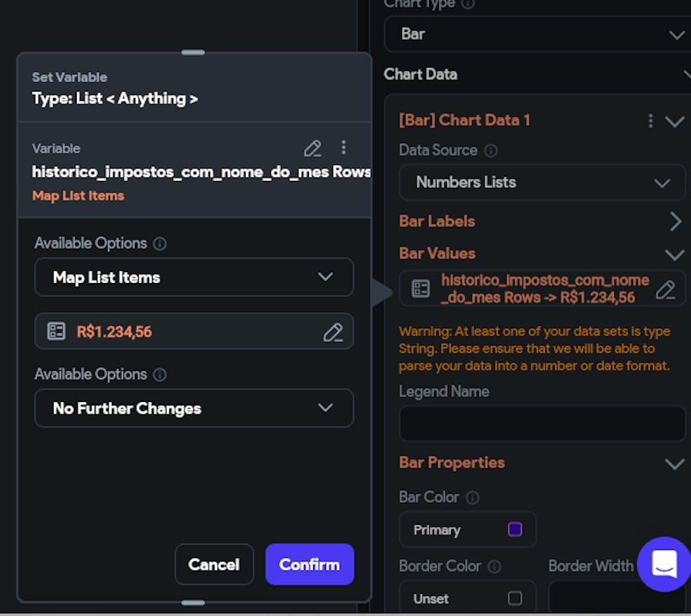Image resolution: width=691 pixels, height=616 pixels.
Task: Open the No Further Changes dropdown
Action: [x=194, y=408]
